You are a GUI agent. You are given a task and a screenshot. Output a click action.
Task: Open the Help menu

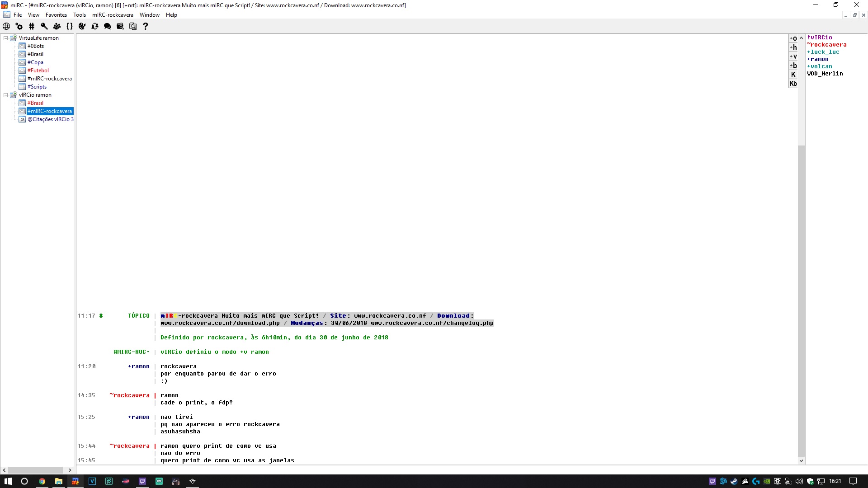click(x=171, y=15)
